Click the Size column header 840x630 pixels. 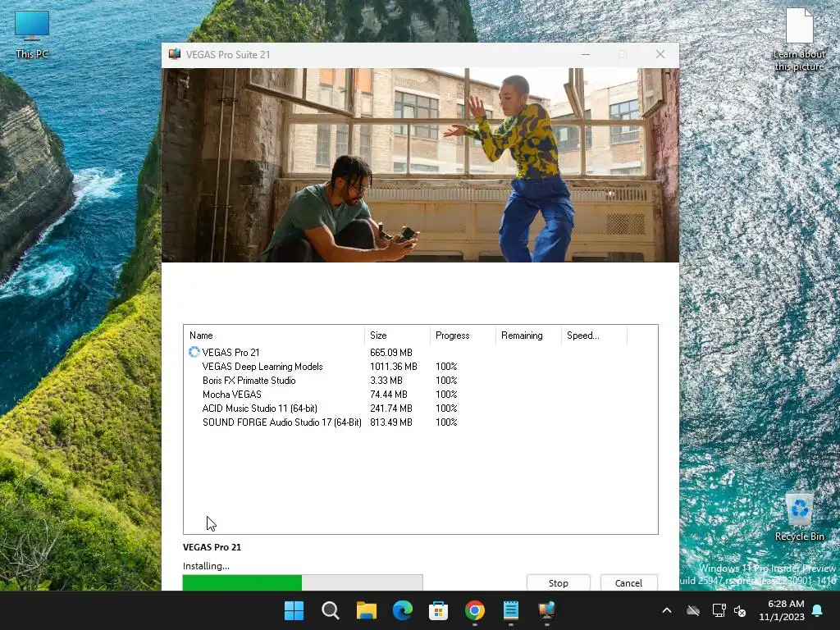pyautogui.click(x=397, y=336)
